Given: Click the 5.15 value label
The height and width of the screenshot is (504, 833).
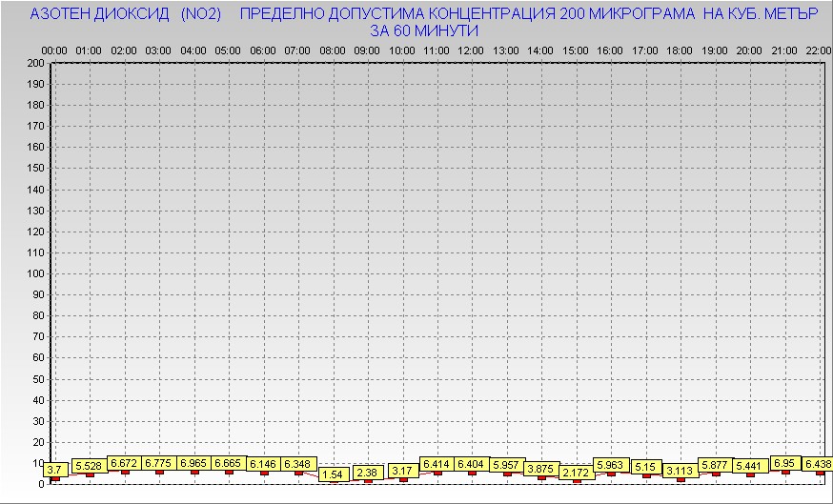Looking at the screenshot, I should (646, 467).
